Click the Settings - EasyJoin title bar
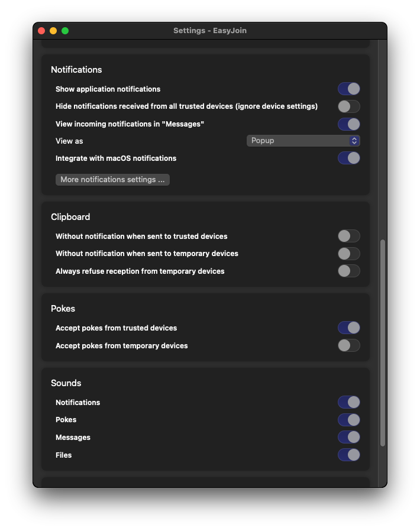Image resolution: width=420 pixels, height=531 pixels. (x=210, y=31)
